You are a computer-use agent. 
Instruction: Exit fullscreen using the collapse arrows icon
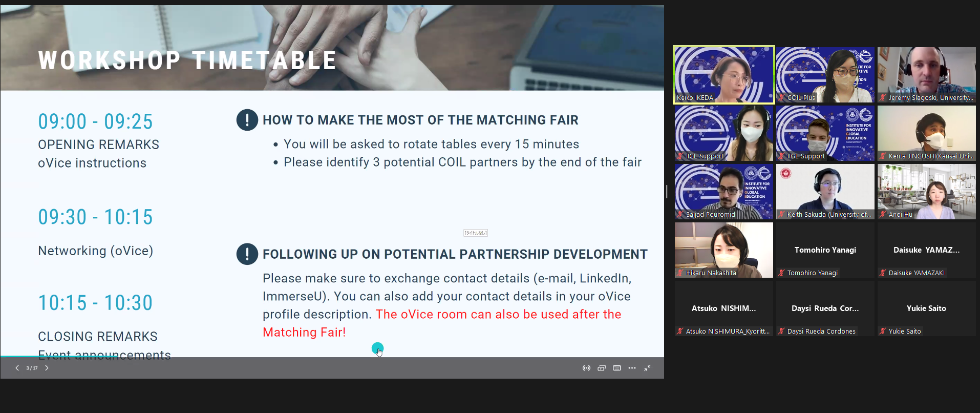click(648, 368)
